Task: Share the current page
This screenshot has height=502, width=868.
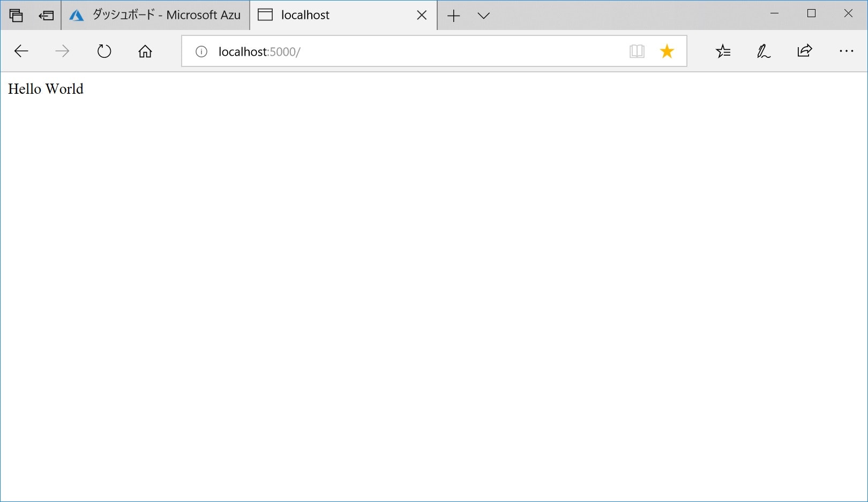Action: [x=804, y=51]
